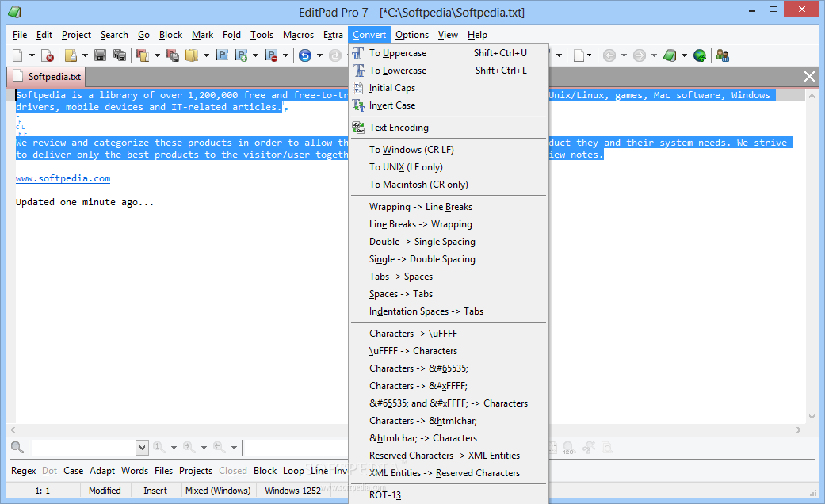Expand the Open file dropdown arrow
Image resolution: width=825 pixels, height=504 pixels.
coord(85,55)
